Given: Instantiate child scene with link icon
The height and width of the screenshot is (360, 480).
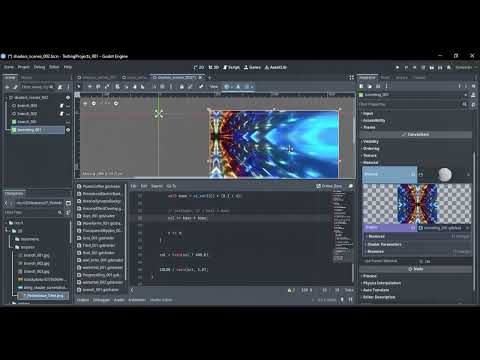Looking at the screenshot, I should 15,87.
